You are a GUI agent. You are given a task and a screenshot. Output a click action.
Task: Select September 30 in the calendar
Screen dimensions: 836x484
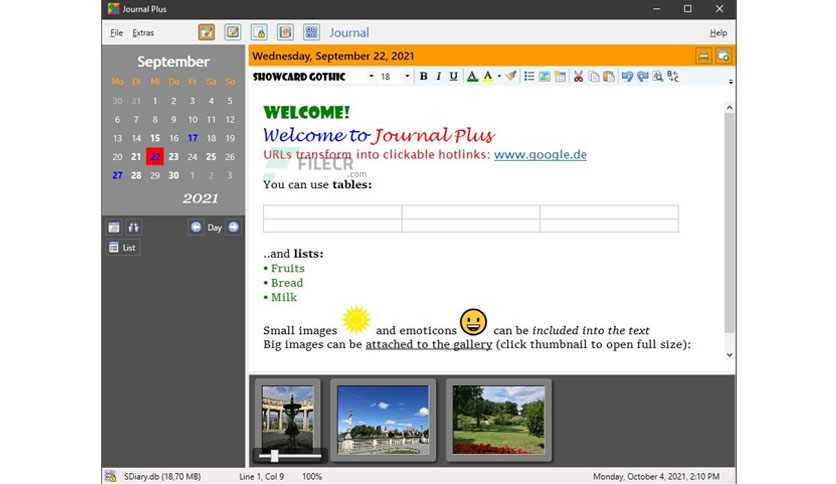click(173, 175)
